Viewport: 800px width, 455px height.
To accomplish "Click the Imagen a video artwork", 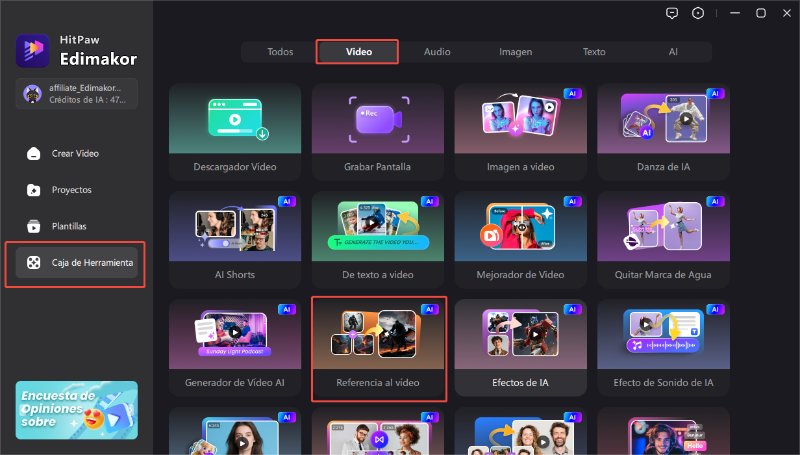I will point(521,116).
